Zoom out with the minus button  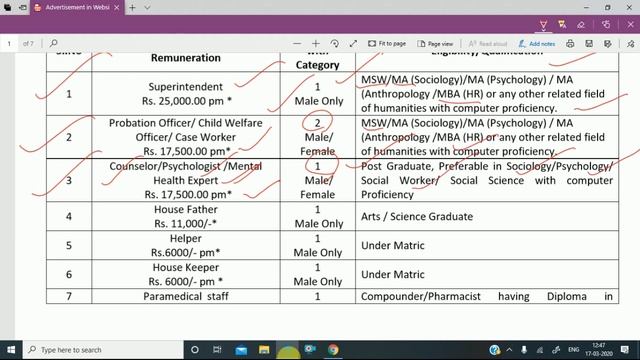(x=297, y=44)
